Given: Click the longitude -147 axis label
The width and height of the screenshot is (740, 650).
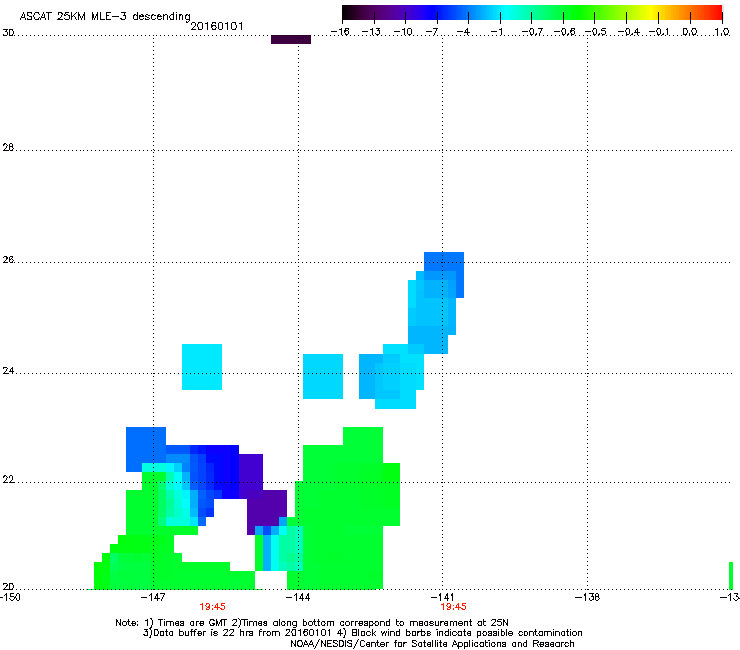Looking at the screenshot, I should 153,597.
